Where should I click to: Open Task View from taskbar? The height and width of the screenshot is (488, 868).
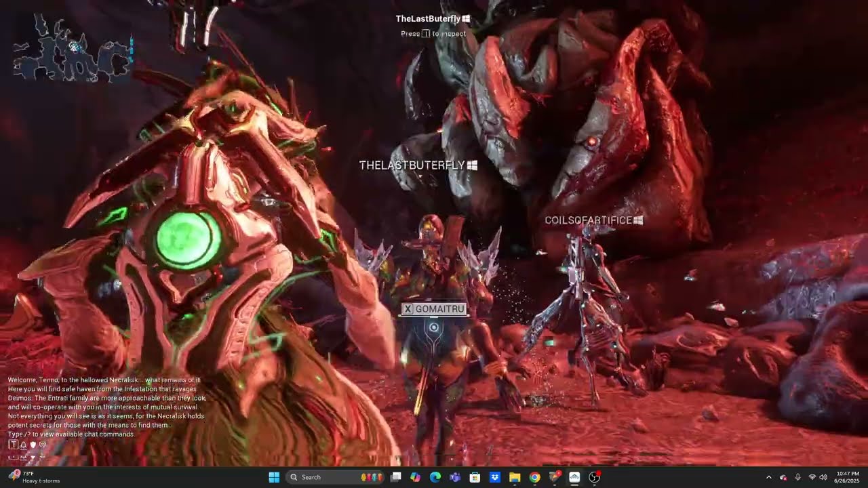[396, 477]
